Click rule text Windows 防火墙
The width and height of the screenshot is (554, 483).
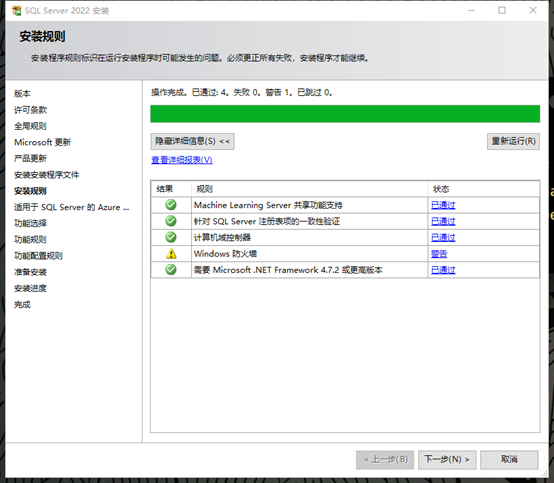point(225,254)
